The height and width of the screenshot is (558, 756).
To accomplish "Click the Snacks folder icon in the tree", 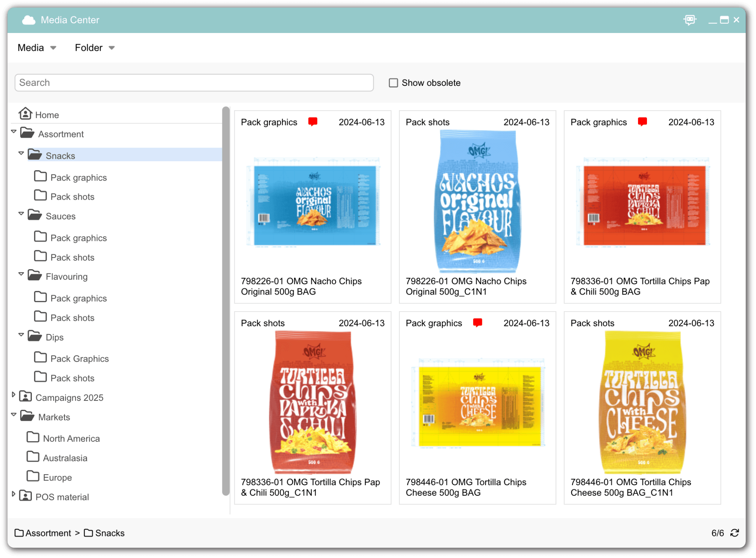I will click(35, 155).
